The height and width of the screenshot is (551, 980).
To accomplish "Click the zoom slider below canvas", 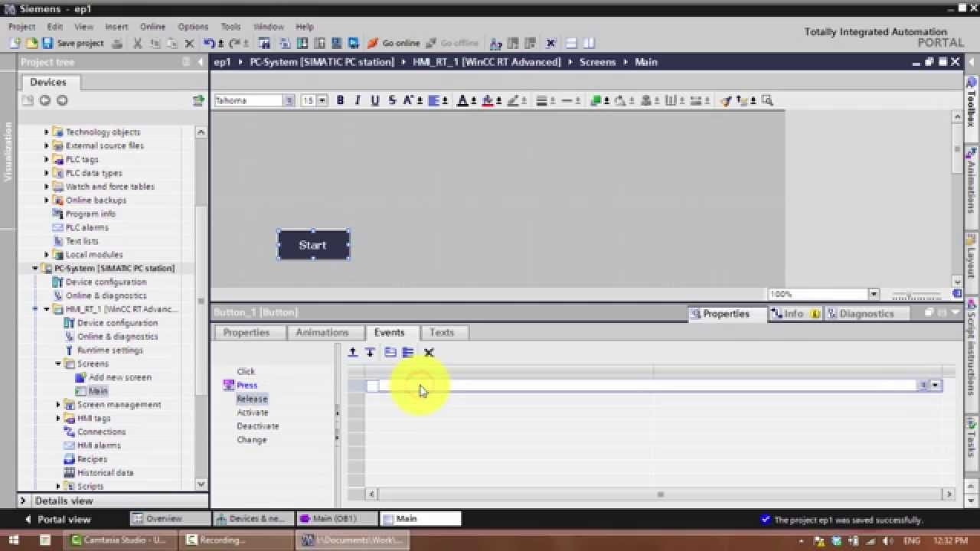I will click(919, 294).
